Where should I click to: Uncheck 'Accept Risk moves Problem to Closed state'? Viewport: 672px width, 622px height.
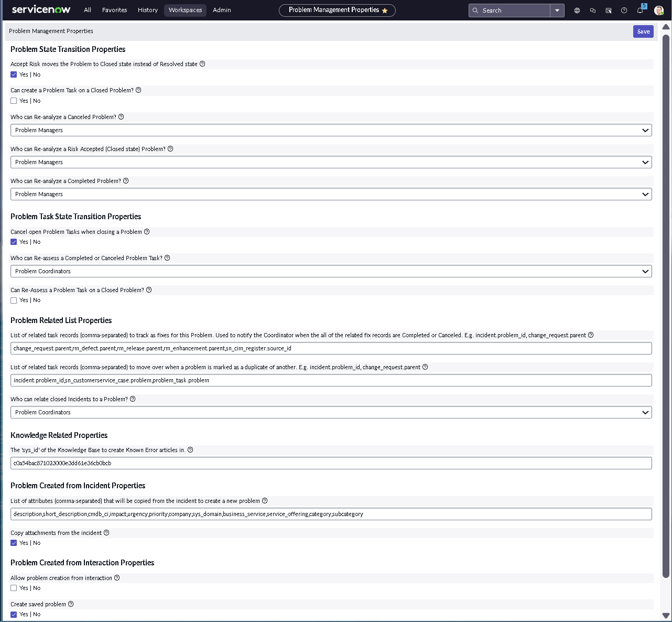pos(14,74)
